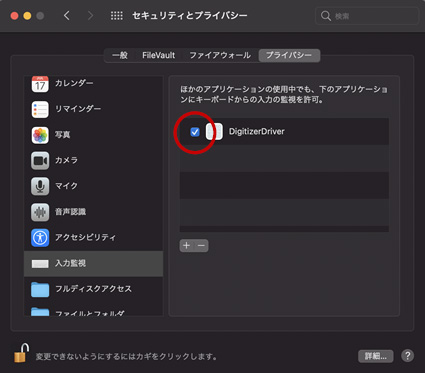Select the プライバシー tab
The height and width of the screenshot is (373, 425).
289,55
